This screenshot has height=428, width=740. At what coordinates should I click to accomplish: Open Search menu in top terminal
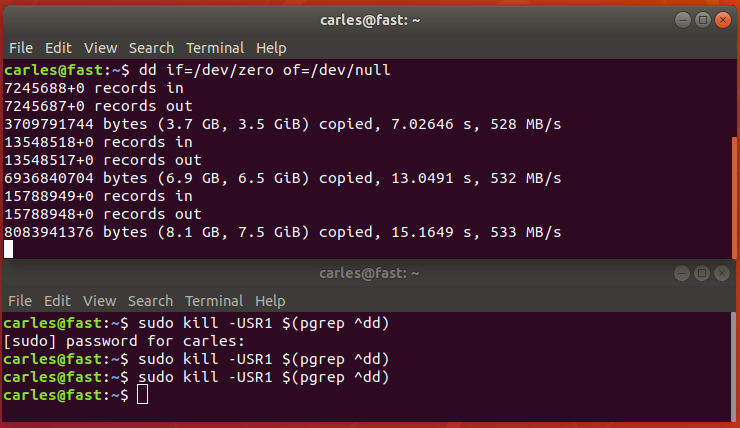tap(151, 48)
